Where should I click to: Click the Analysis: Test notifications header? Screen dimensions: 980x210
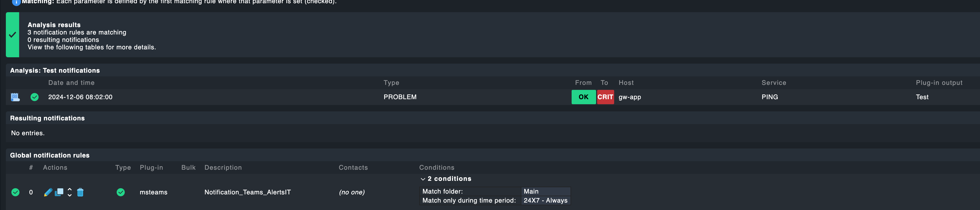tap(55, 70)
